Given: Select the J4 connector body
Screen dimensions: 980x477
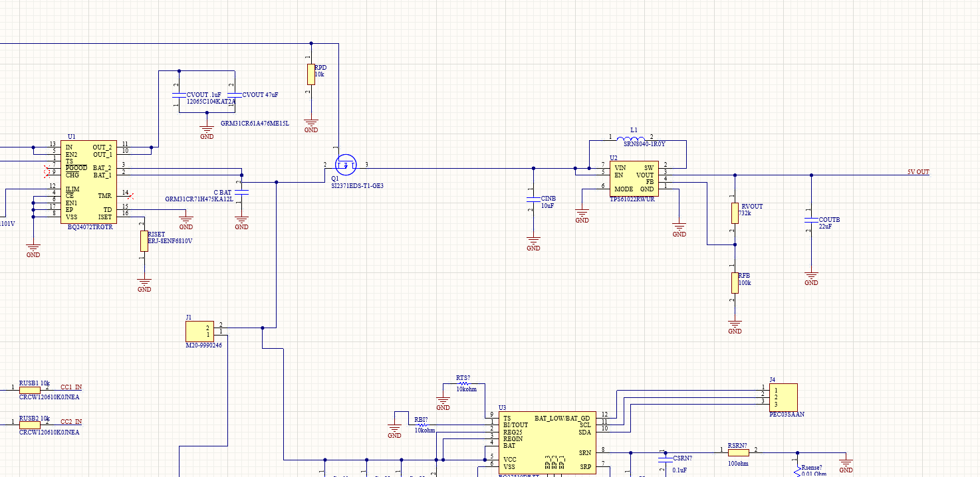Looking at the screenshot, I should point(783,397).
